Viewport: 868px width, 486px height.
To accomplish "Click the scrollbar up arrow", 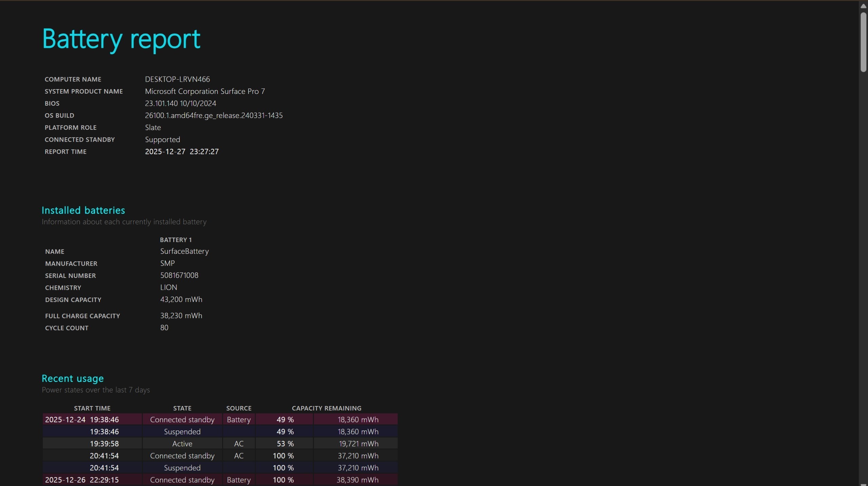I will [x=863, y=6].
